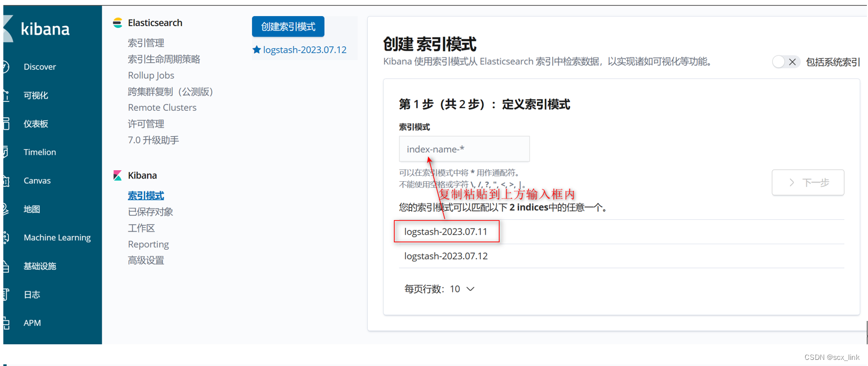Open Discover from the sidebar

tap(40, 67)
